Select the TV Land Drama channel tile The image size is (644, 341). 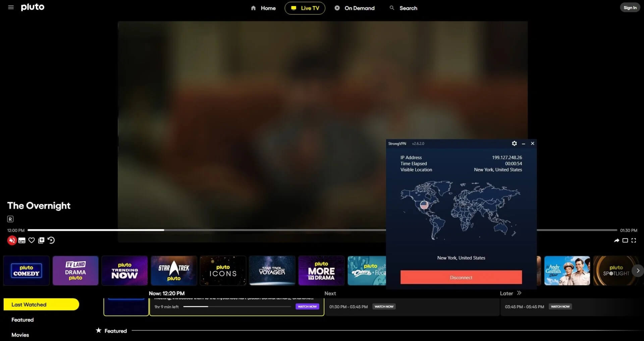[x=75, y=271]
